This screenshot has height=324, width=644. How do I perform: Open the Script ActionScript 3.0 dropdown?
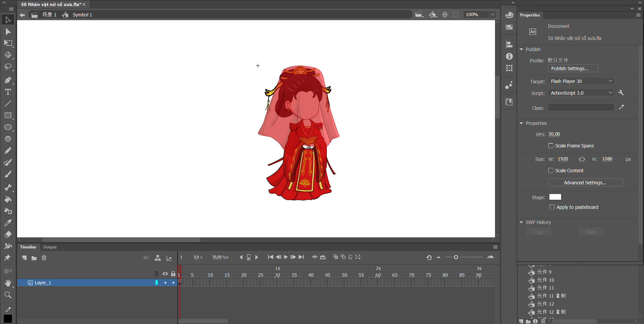[x=581, y=93]
